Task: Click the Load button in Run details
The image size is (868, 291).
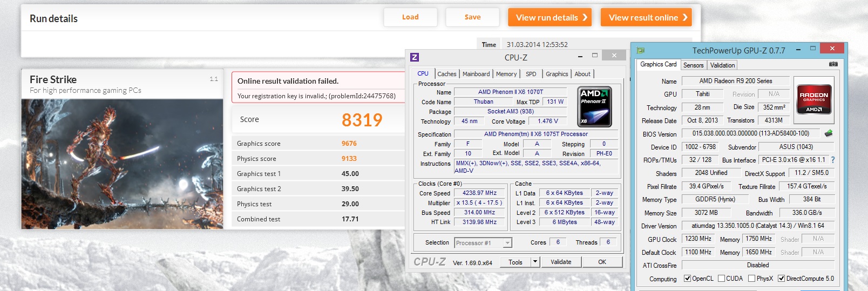Action: 410,17
